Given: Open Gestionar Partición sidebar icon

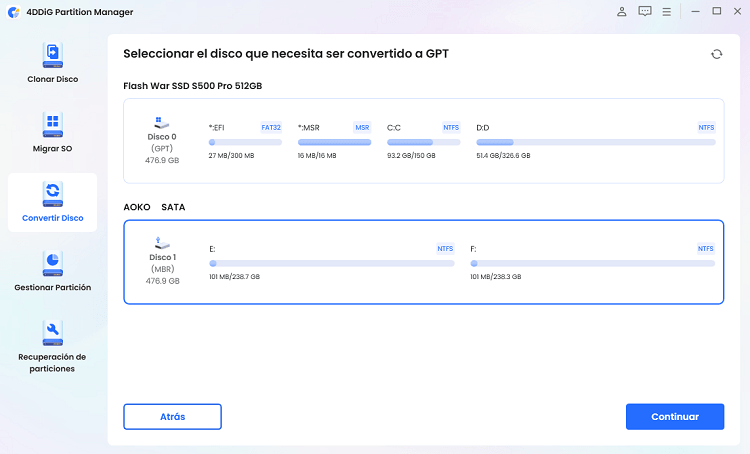Looking at the screenshot, I should [x=53, y=263].
